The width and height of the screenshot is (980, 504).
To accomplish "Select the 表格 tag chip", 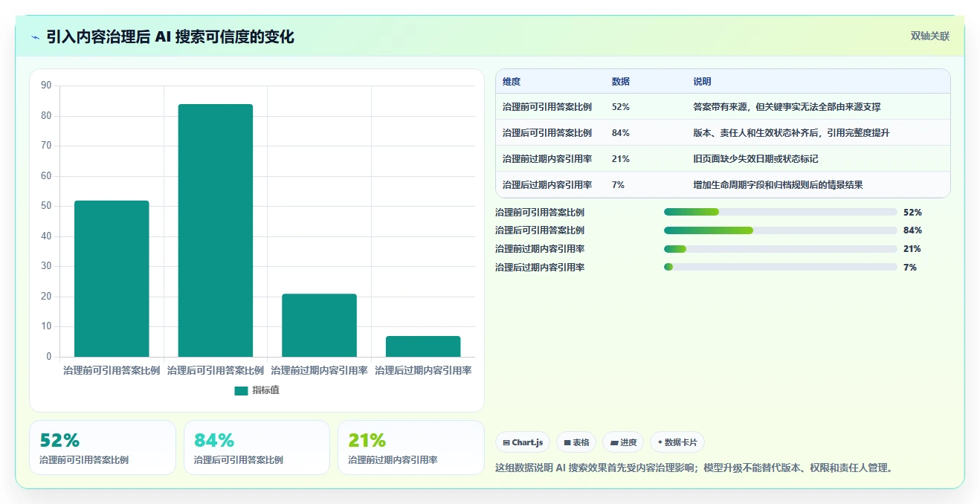I will click(x=576, y=442).
